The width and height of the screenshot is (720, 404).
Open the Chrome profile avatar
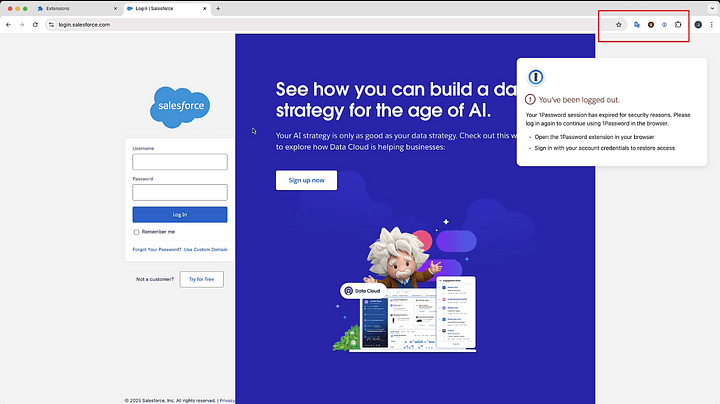pos(698,25)
